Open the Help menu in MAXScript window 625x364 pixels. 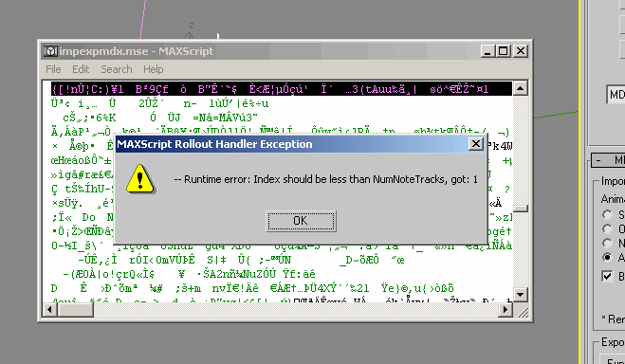coord(154,69)
